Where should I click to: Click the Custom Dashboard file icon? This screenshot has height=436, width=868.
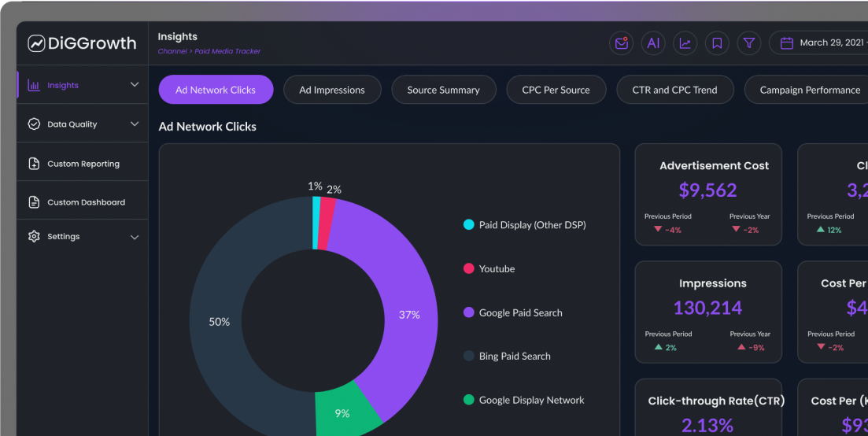pyautogui.click(x=34, y=202)
